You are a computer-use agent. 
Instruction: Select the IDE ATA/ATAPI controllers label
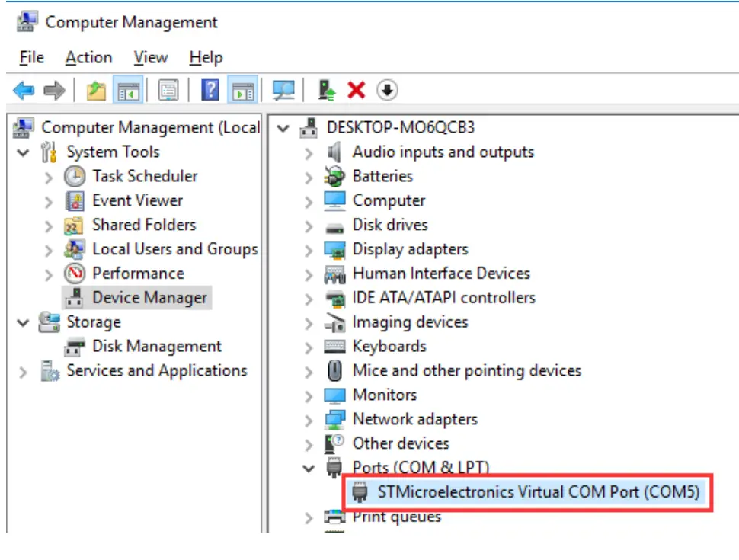coord(444,297)
